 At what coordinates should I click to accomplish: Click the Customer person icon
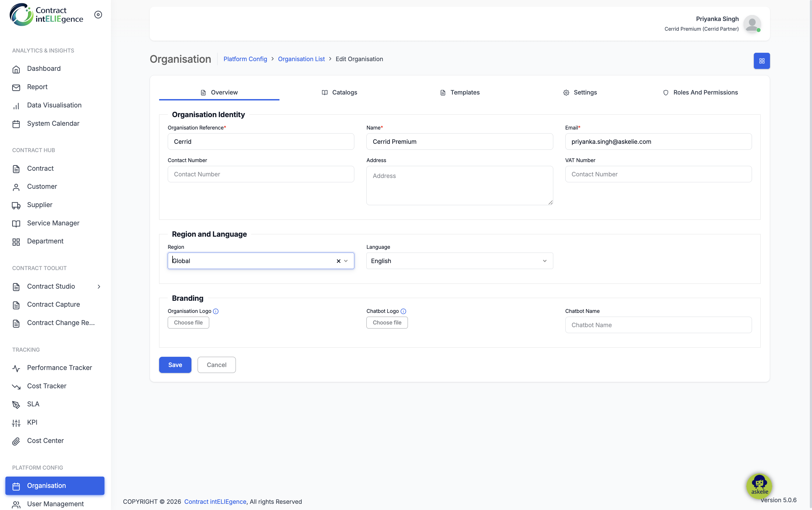coord(16,187)
